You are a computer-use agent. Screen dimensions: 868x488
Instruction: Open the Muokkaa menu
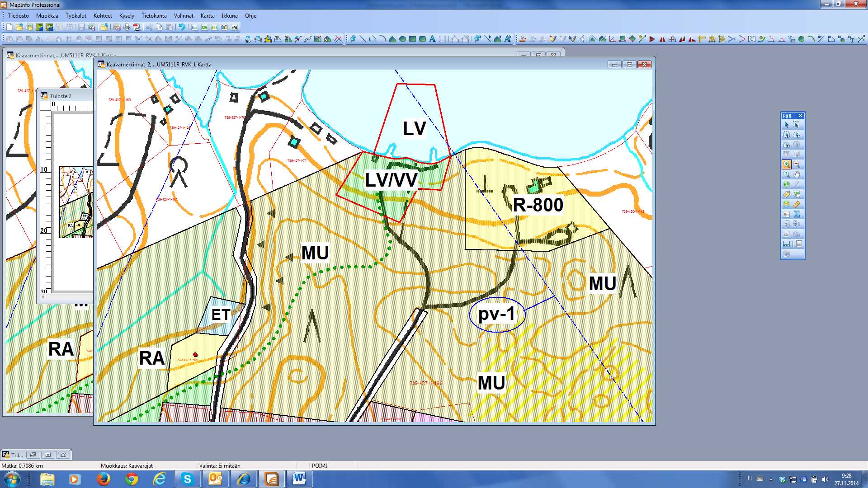47,15
